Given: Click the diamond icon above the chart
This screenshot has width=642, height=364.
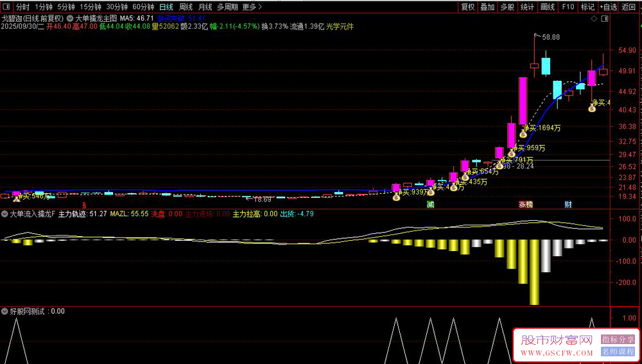Looking at the screenshot, I should [594, 19].
